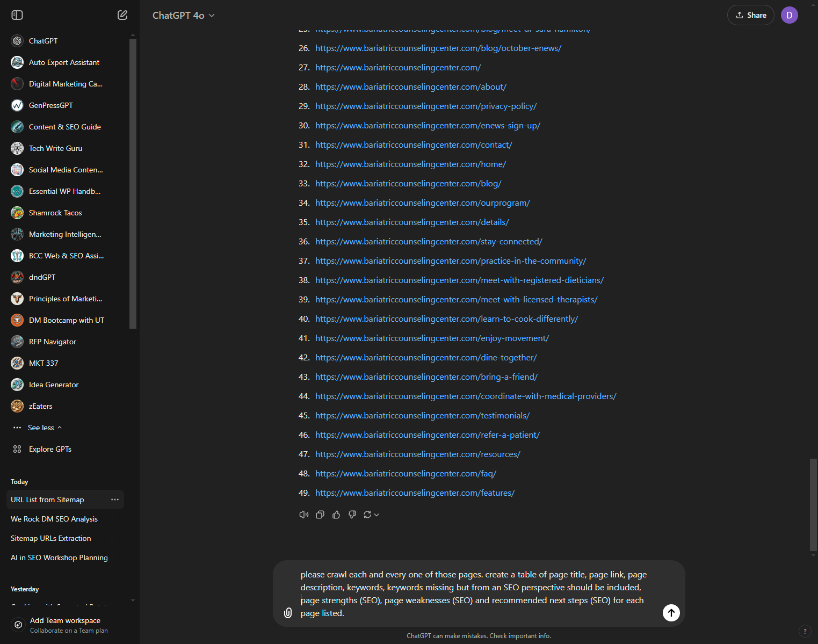This screenshot has width=818, height=644.
Task: Open the regenerate response dropdown
Action: pyautogui.click(x=371, y=515)
